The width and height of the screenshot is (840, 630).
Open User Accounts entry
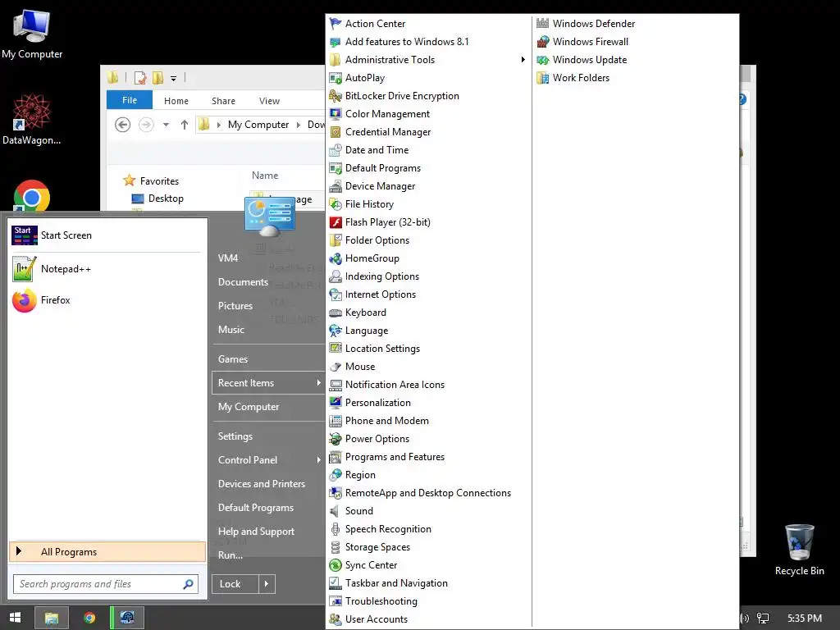point(376,619)
